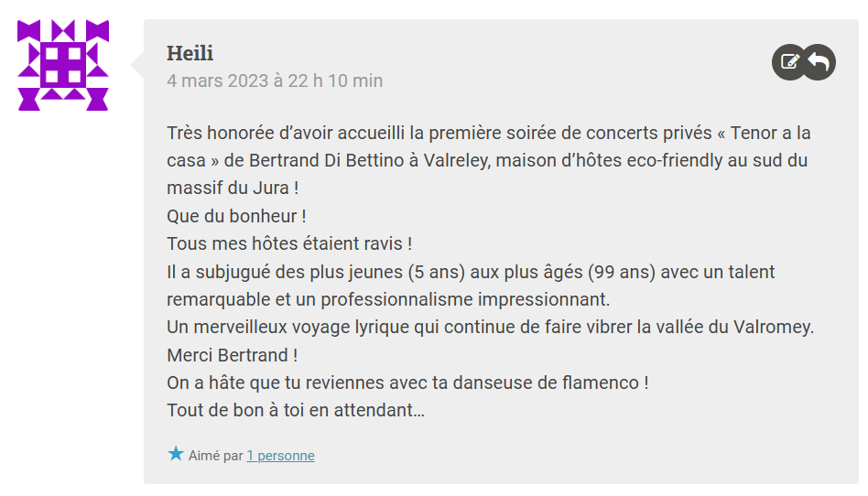Click the edit comment pencil icon

pos(788,62)
